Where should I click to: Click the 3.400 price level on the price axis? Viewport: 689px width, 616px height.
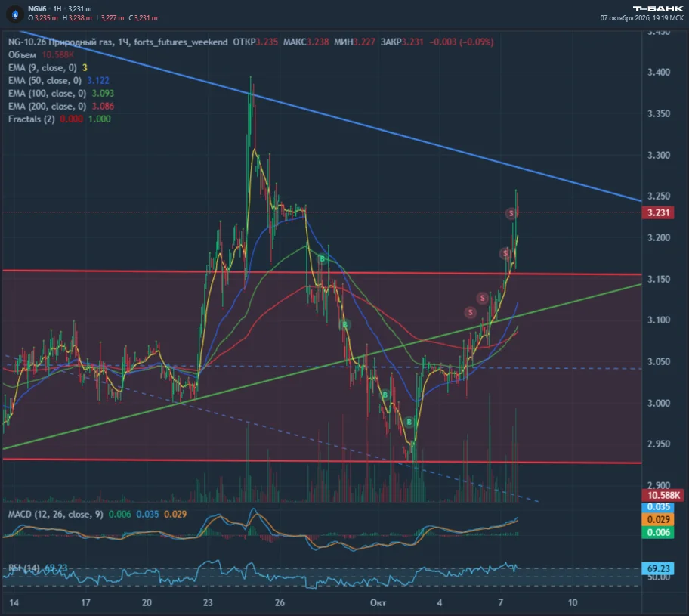click(x=659, y=72)
